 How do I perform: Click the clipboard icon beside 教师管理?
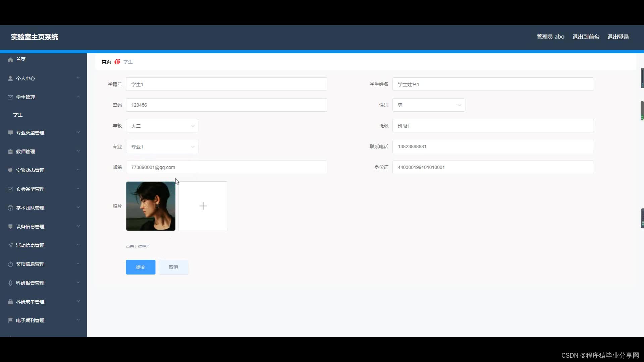pyautogui.click(x=10, y=152)
